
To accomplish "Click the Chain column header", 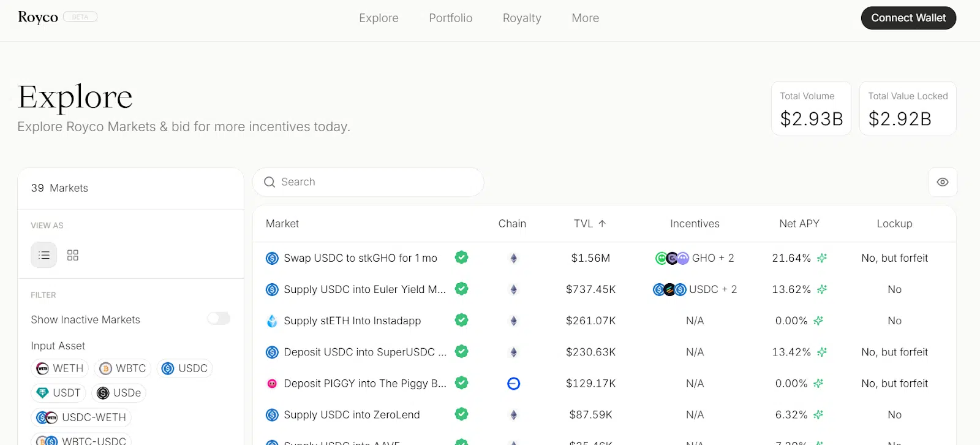I will [512, 224].
